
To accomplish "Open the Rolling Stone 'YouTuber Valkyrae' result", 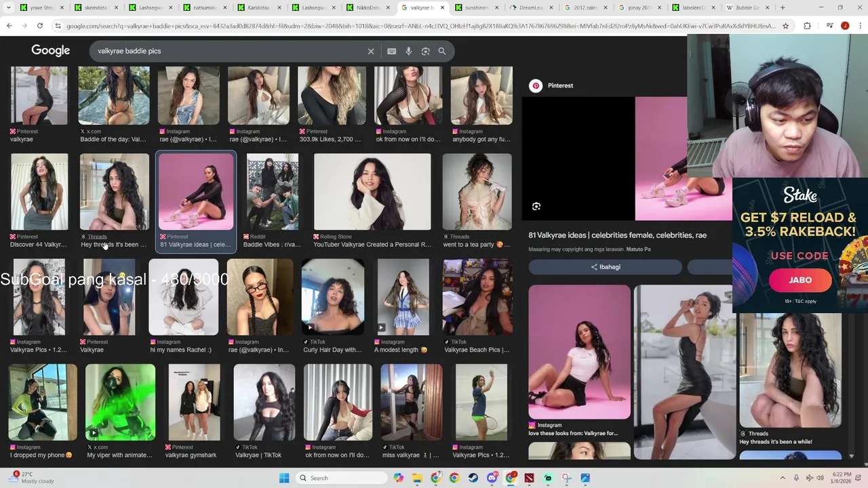I will pos(372,201).
